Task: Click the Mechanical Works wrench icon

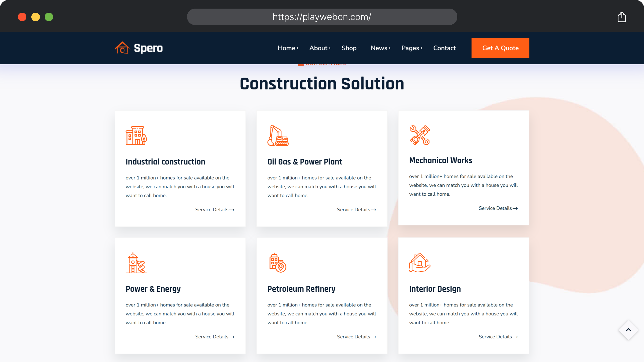Action: click(420, 135)
